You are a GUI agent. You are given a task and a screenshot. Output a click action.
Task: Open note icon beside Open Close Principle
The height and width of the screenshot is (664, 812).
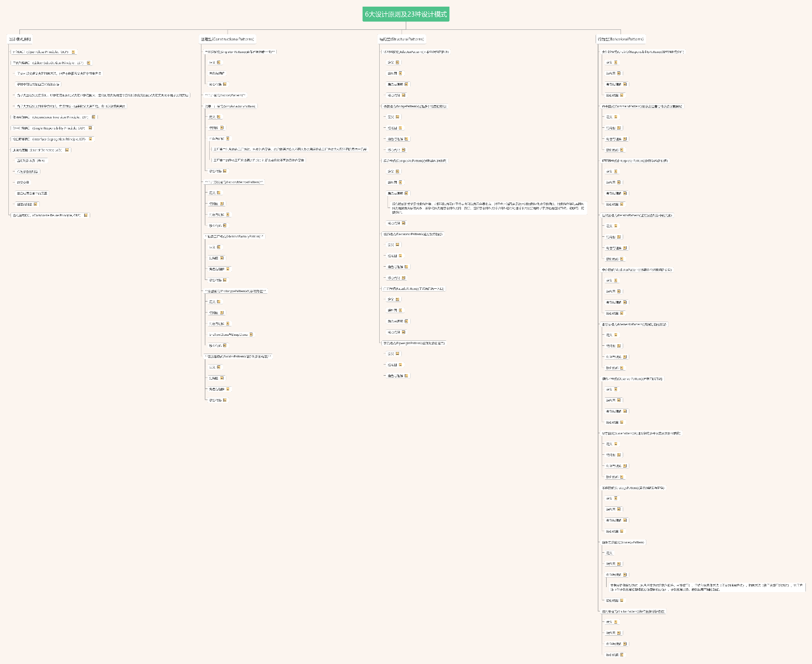(73, 52)
